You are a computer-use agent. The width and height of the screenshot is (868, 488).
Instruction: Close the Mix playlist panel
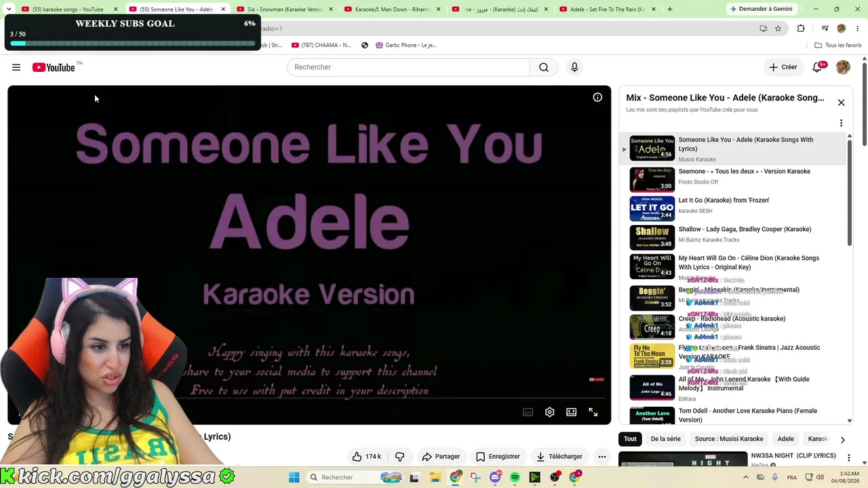841,102
